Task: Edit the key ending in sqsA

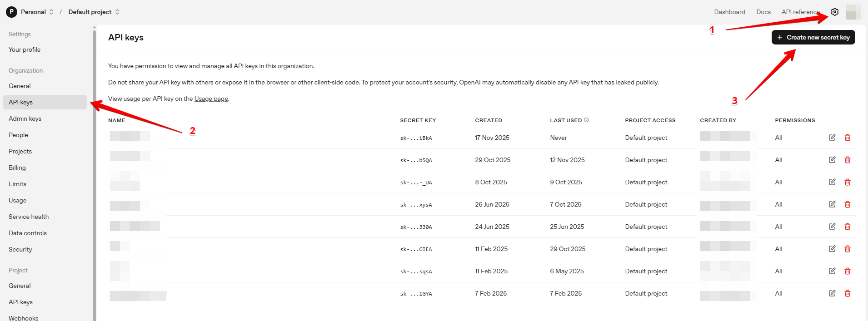Action: pos(832,271)
